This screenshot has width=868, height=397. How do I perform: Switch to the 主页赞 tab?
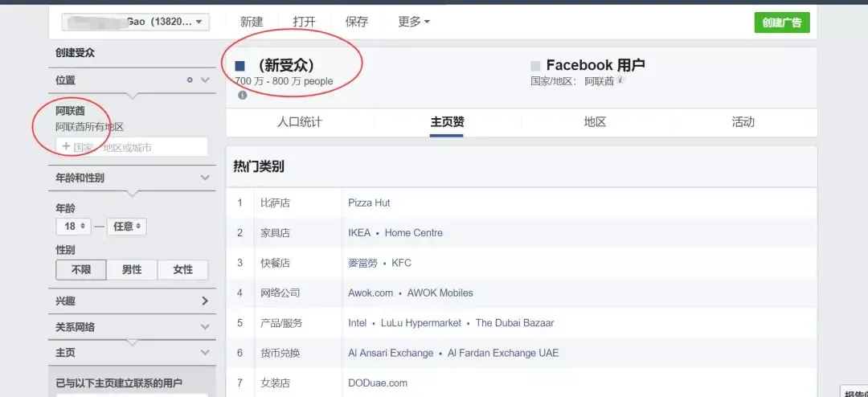(x=448, y=122)
